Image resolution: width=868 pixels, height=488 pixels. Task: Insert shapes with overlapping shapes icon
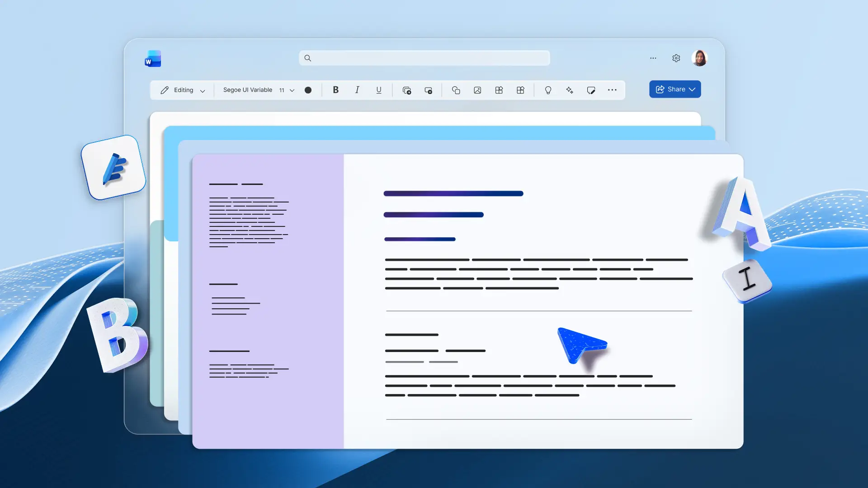coord(456,90)
